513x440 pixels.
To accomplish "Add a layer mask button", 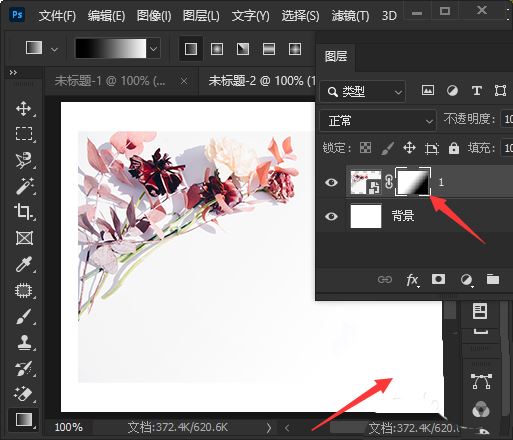I will (438, 279).
